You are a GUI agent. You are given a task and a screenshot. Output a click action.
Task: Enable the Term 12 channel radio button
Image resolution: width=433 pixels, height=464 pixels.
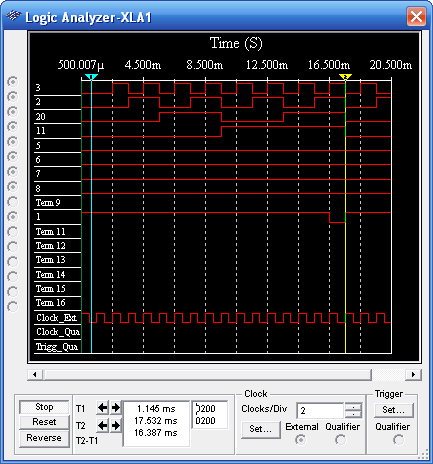(13, 247)
